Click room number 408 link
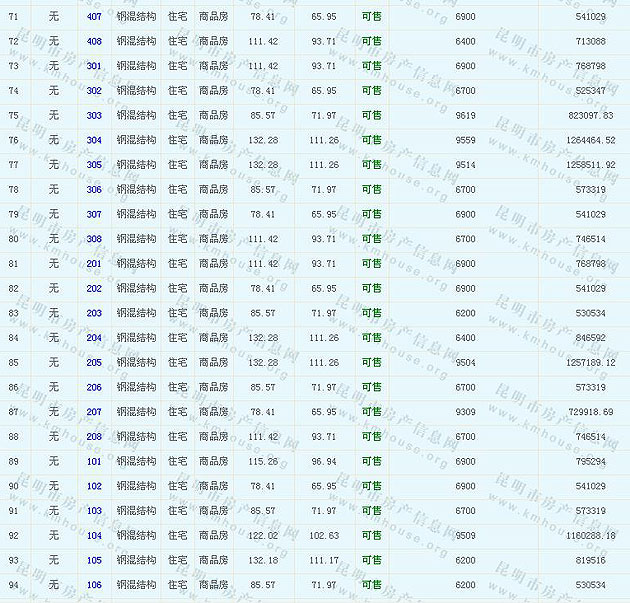Screen dimensions: 630x603 (94, 41)
